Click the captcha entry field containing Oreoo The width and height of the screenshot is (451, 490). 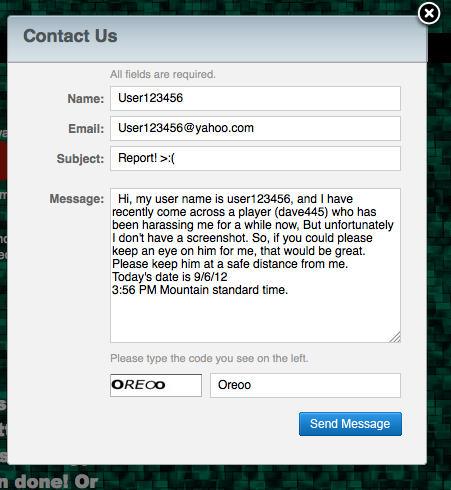pos(305,385)
